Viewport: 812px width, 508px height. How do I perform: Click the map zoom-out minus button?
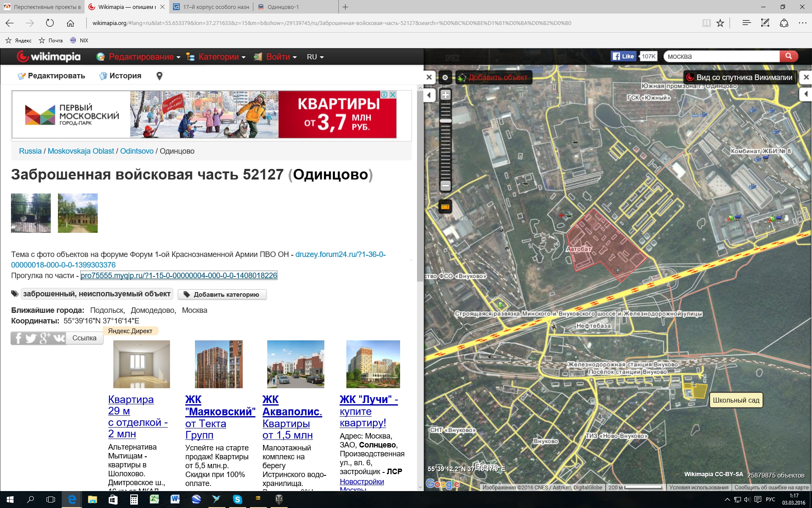tap(445, 185)
